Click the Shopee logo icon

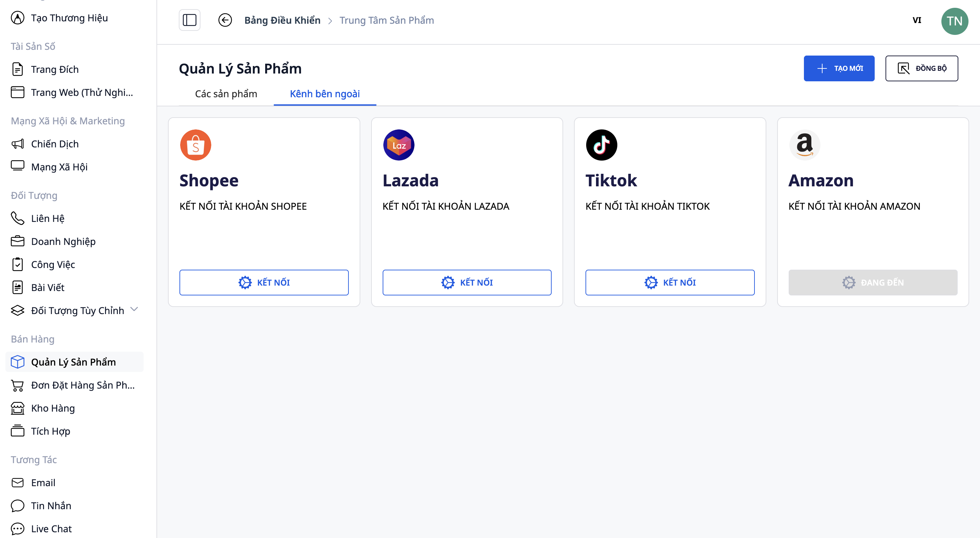coord(195,145)
